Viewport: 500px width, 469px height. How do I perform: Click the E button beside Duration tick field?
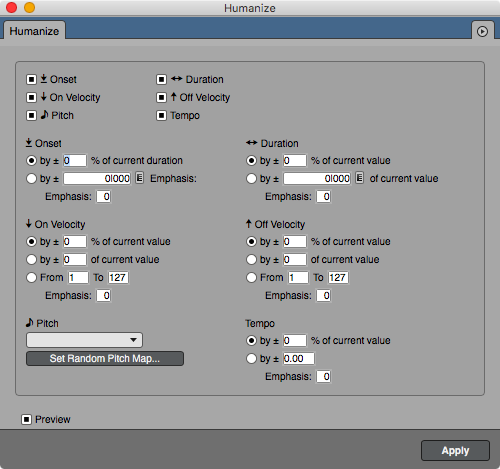(359, 178)
